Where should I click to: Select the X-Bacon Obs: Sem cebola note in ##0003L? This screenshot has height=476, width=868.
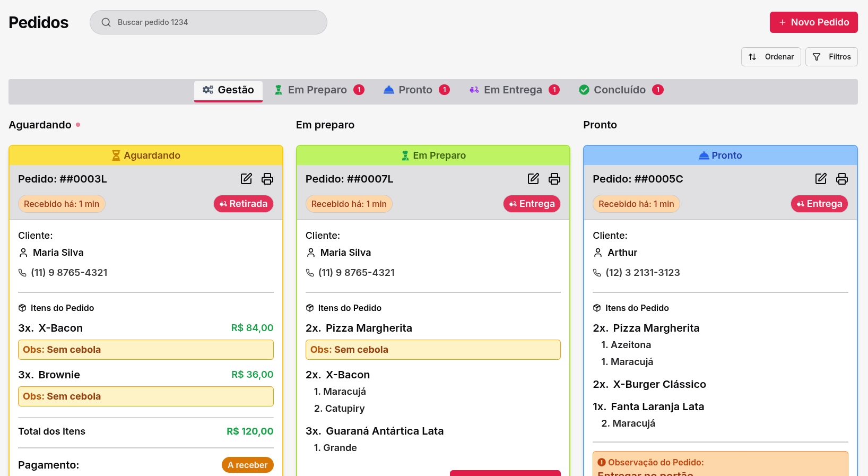coord(146,350)
